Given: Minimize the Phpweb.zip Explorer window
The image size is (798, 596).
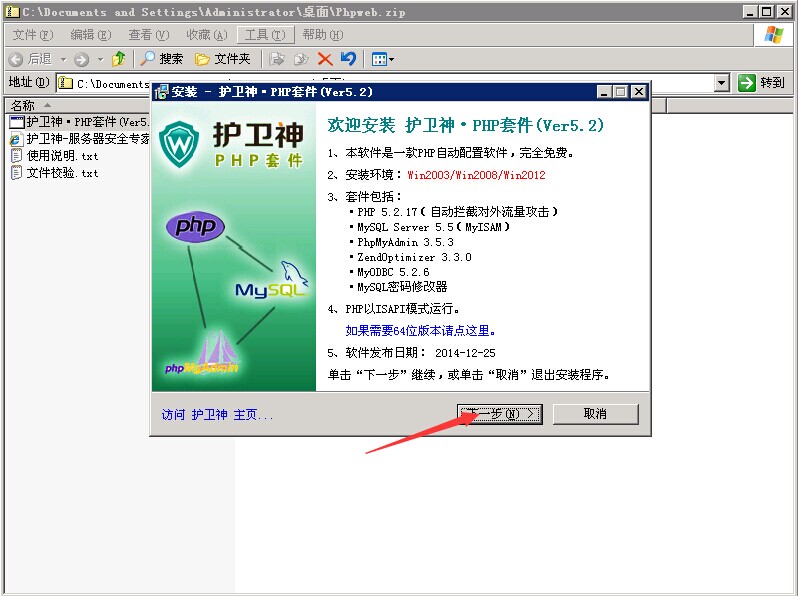Looking at the screenshot, I should [x=750, y=11].
